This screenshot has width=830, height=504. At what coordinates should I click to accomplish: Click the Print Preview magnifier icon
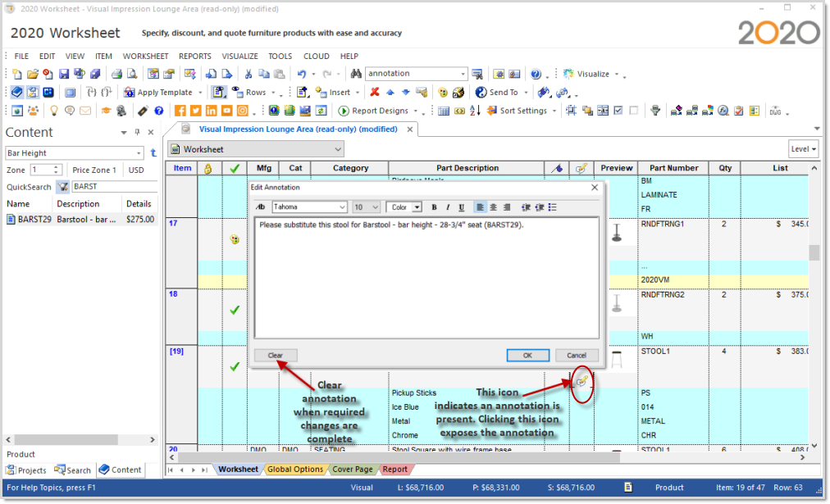132,74
